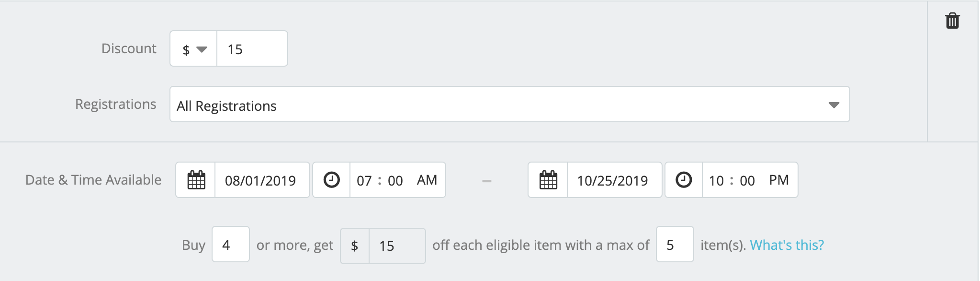Open the start date calendar picker
This screenshot has width=980, height=281.
196,180
